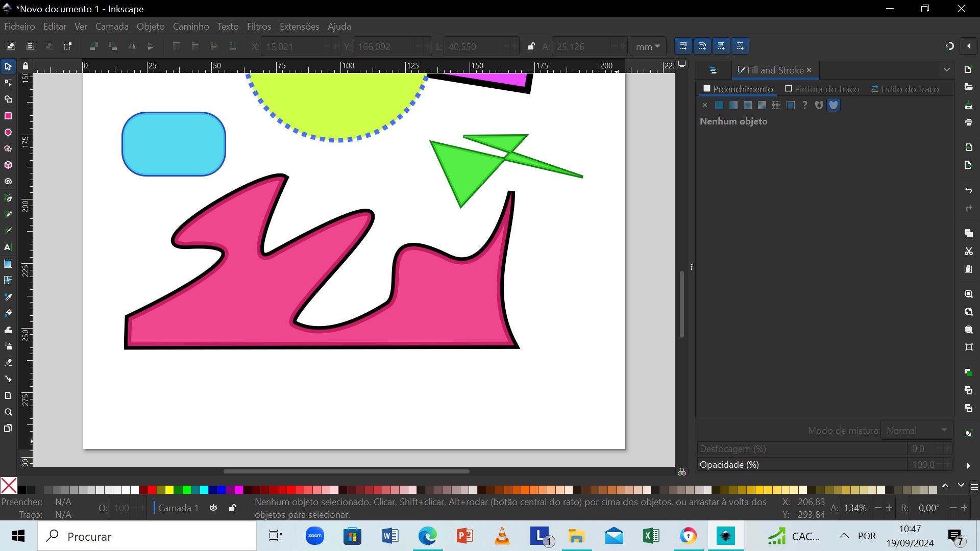The width and height of the screenshot is (980, 551).
Task: Flip selection horizontally
Action: (132, 46)
